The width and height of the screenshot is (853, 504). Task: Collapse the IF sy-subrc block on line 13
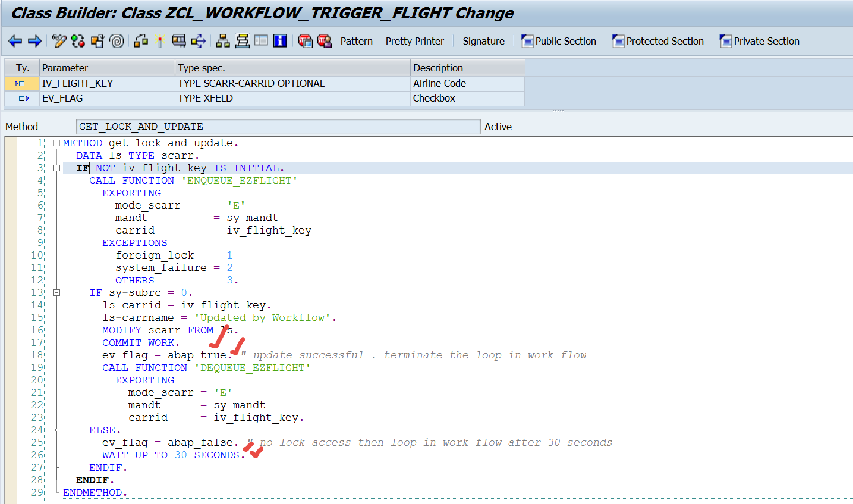(x=56, y=293)
